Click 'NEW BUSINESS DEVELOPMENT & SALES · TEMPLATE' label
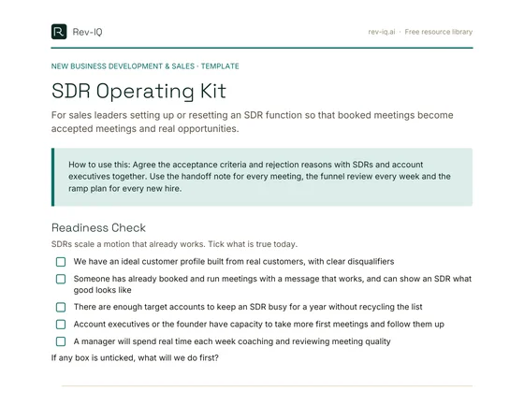The height and width of the screenshot is (420, 524). tap(145, 66)
